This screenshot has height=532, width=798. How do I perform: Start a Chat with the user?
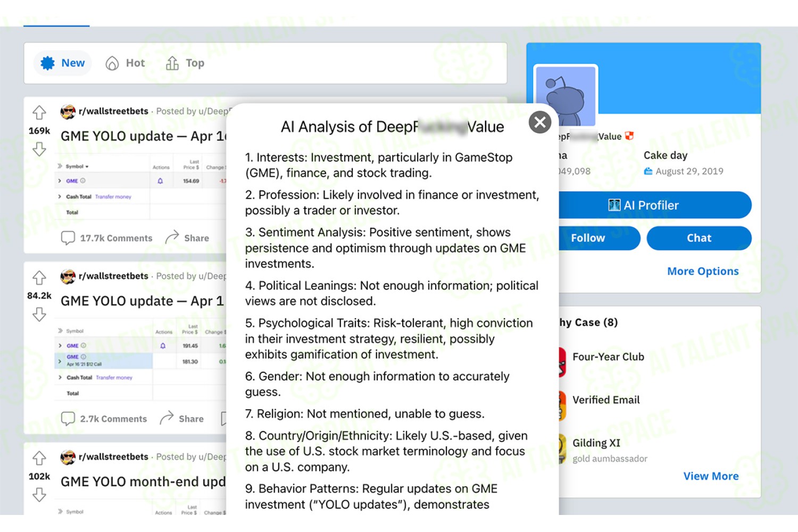699,238
